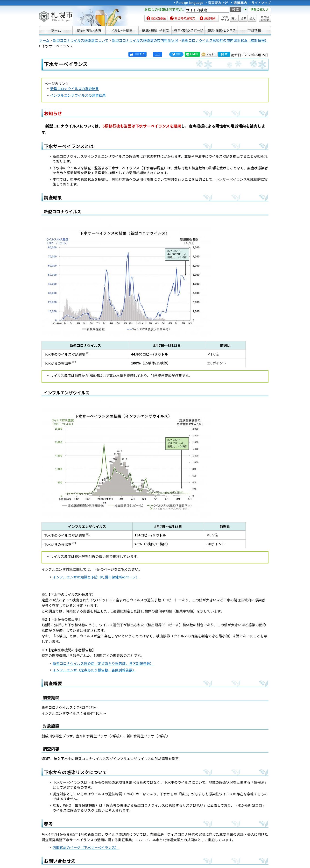Open インフルエンザ(定点あたり報告数) link
Image resolution: width=310 pixels, height=868 pixels.
(x=94, y=670)
